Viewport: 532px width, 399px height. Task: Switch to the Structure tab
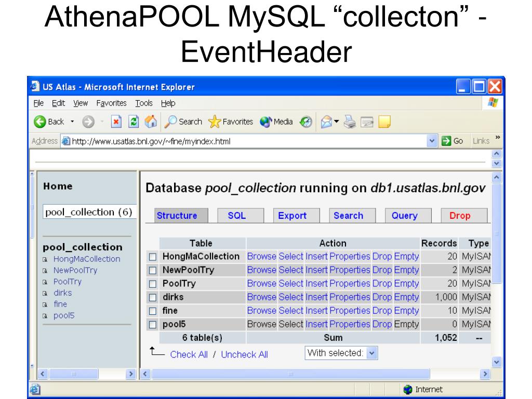click(181, 216)
